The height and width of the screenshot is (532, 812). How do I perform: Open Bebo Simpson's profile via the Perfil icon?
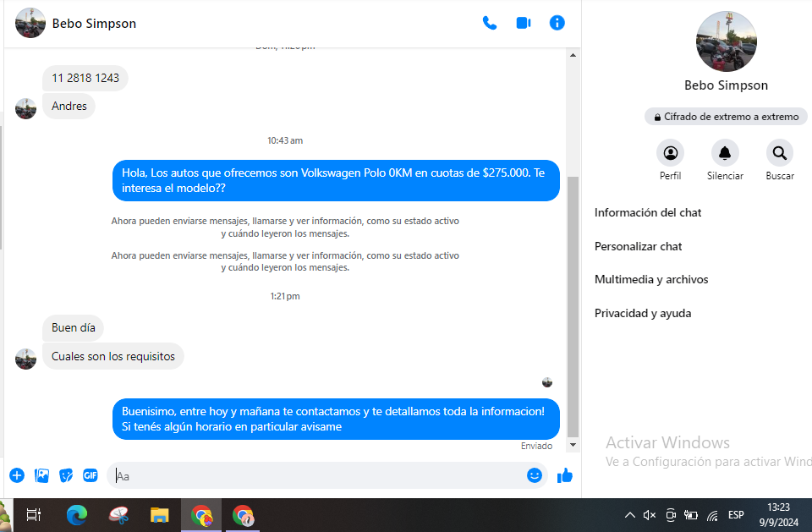pyautogui.click(x=670, y=153)
